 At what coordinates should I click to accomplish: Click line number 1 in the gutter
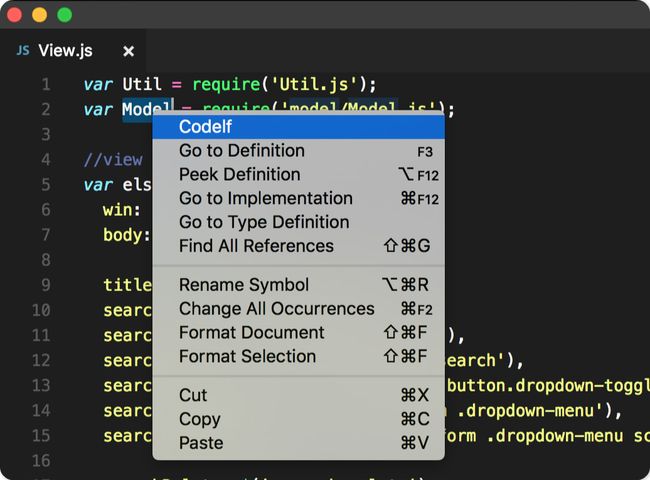pyautogui.click(x=46, y=85)
